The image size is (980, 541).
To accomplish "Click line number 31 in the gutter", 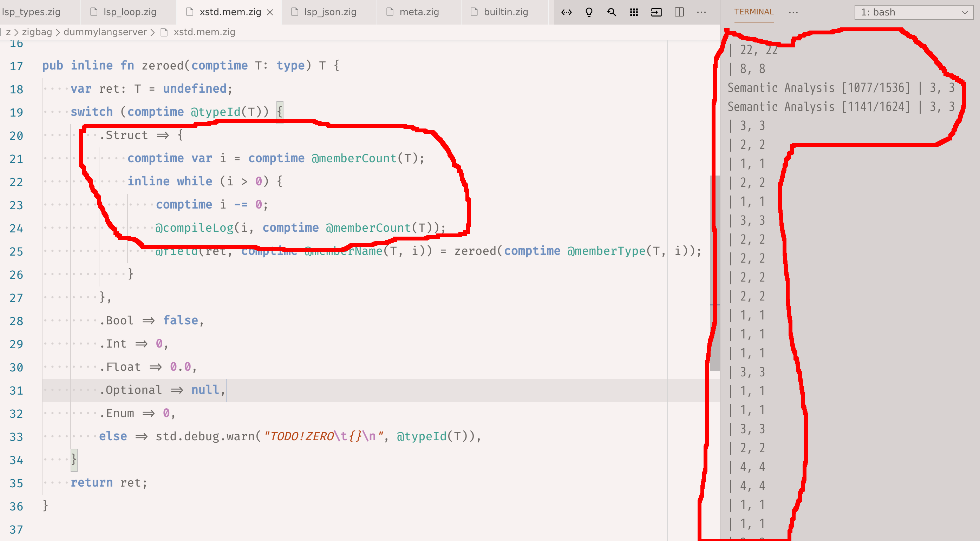I will [17, 390].
